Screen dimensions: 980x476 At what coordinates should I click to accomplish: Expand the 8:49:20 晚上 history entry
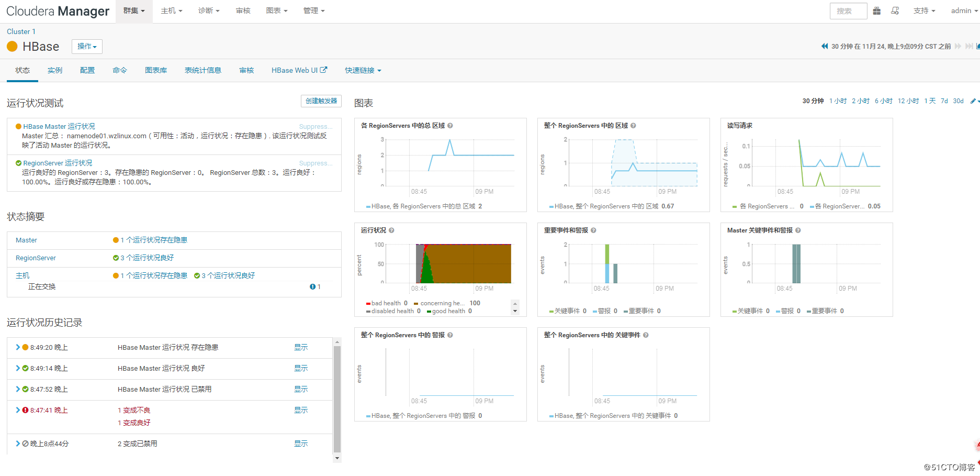[18, 347]
